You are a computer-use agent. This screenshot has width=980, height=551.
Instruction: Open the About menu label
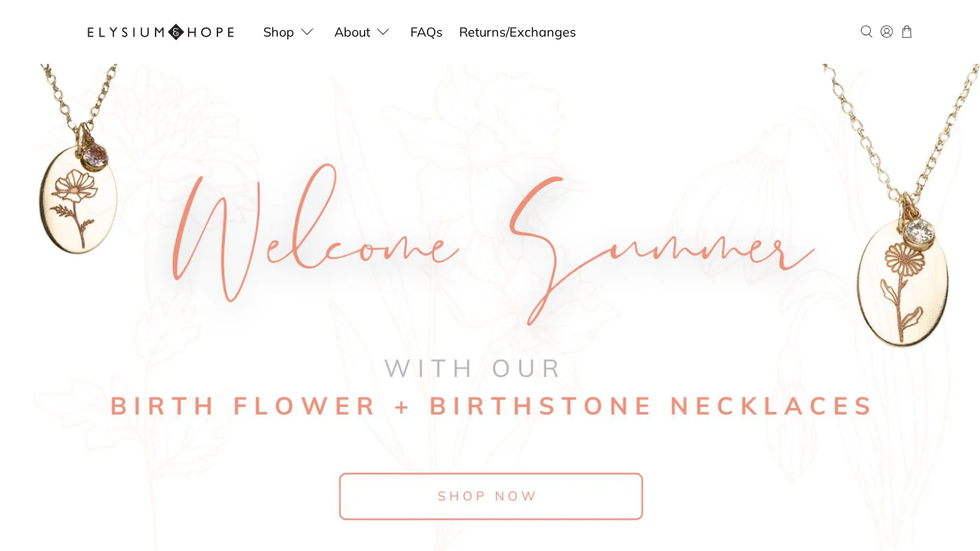352,32
